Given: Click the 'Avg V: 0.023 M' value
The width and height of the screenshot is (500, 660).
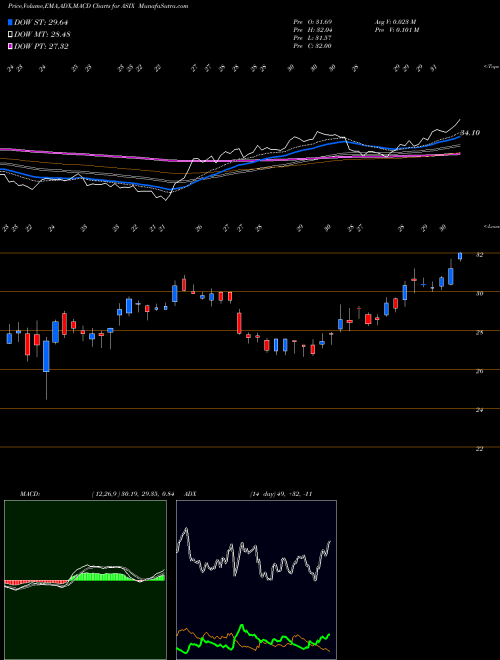Looking at the screenshot, I should click(396, 21).
